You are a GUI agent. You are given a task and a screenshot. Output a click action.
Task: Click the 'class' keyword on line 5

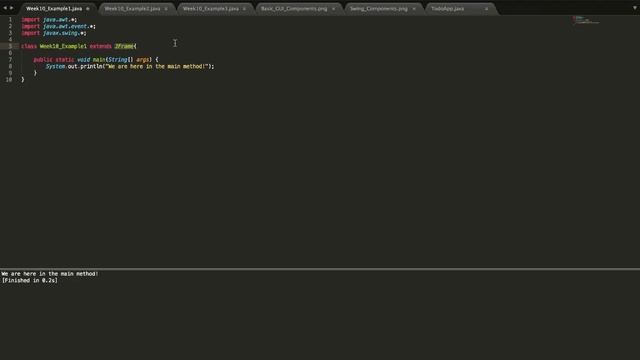(29, 46)
